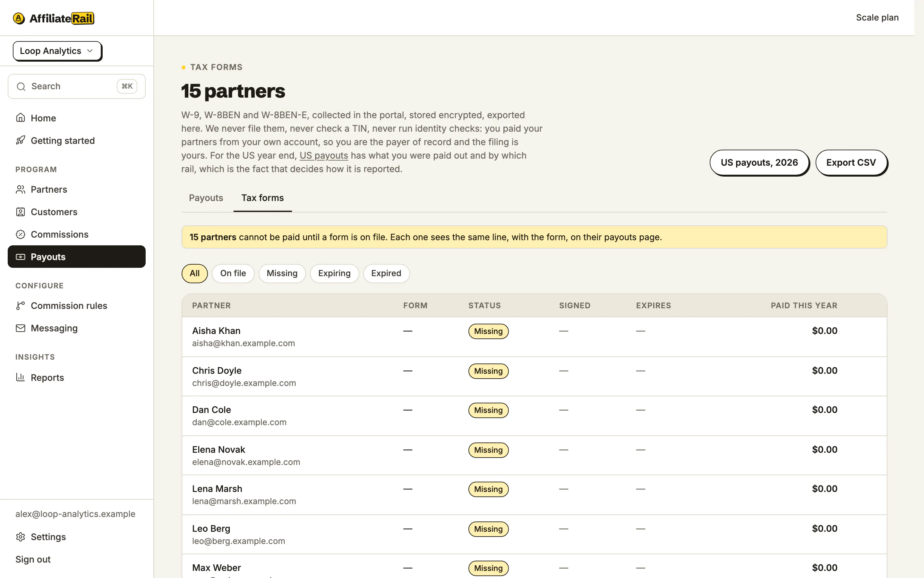Filter by Expired status
Image resolution: width=924 pixels, height=578 pixels.
tap(386, 273)
